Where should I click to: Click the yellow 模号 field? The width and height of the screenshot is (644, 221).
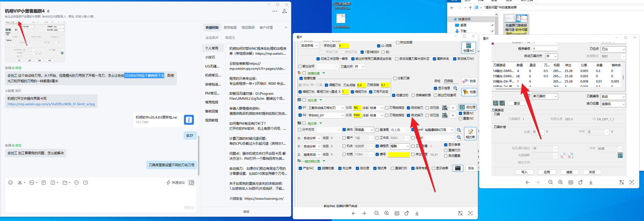[398, 154]
